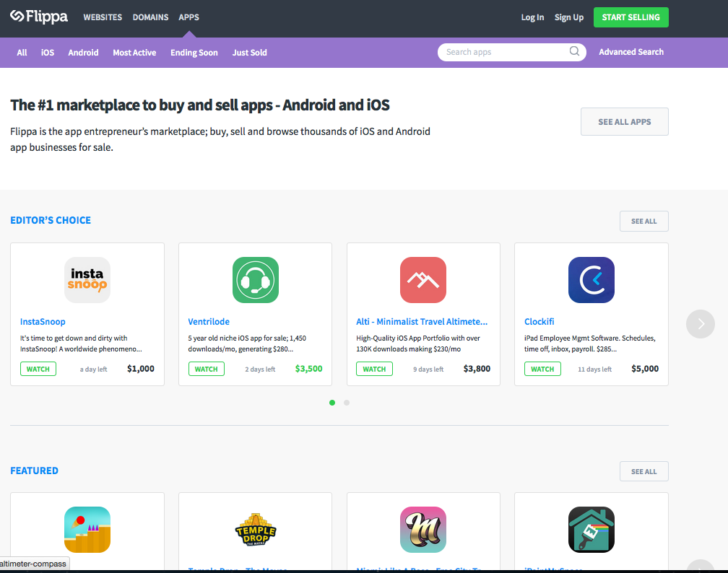This screenshot has width=728, height=573.
Task: Click the $3,500 Ventrilode price
Action: tap(309, 369)
